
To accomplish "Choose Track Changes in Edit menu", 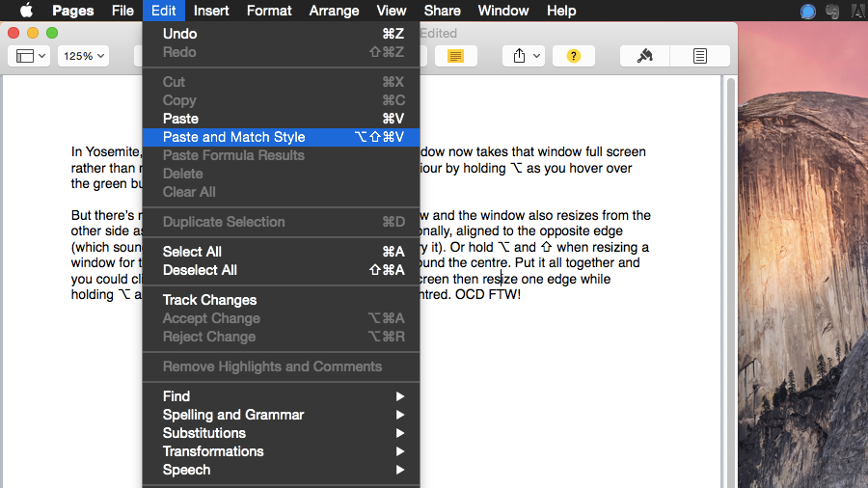I will [282, 300].
